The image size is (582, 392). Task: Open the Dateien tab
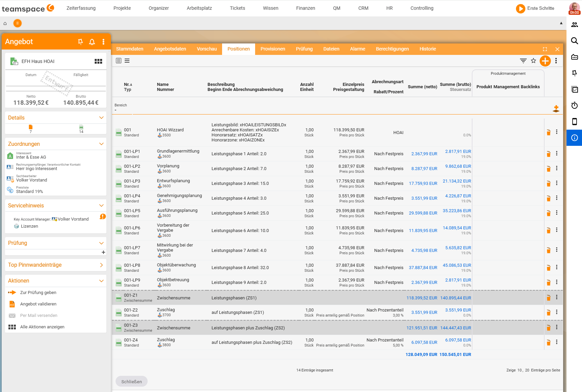tap(331, 49)
